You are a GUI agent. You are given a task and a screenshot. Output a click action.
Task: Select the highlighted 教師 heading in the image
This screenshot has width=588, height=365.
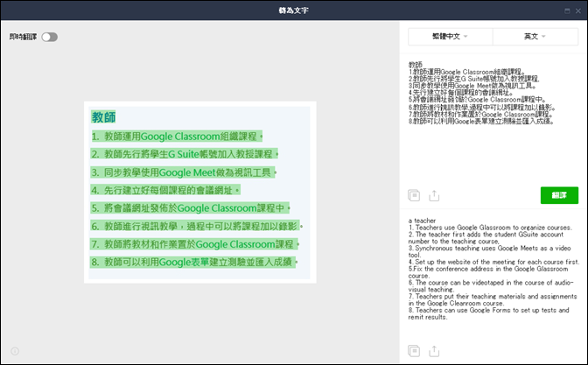(x=103, y=116)
